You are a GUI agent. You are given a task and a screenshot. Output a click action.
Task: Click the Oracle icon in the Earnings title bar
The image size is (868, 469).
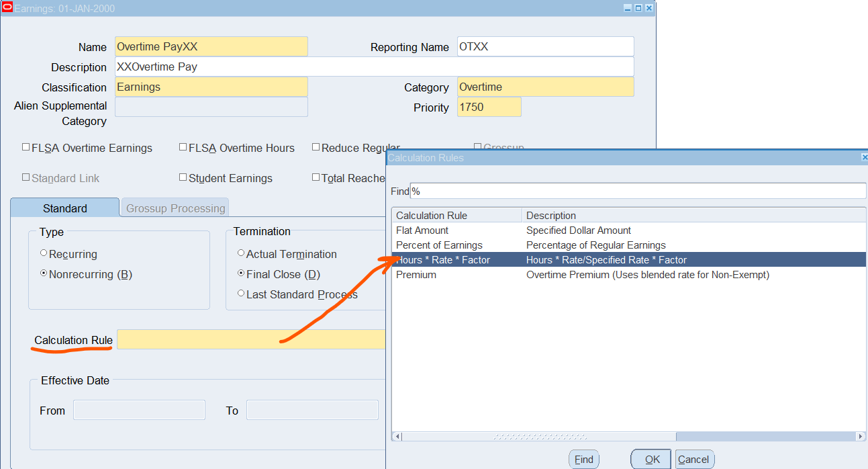click(8, 8)
